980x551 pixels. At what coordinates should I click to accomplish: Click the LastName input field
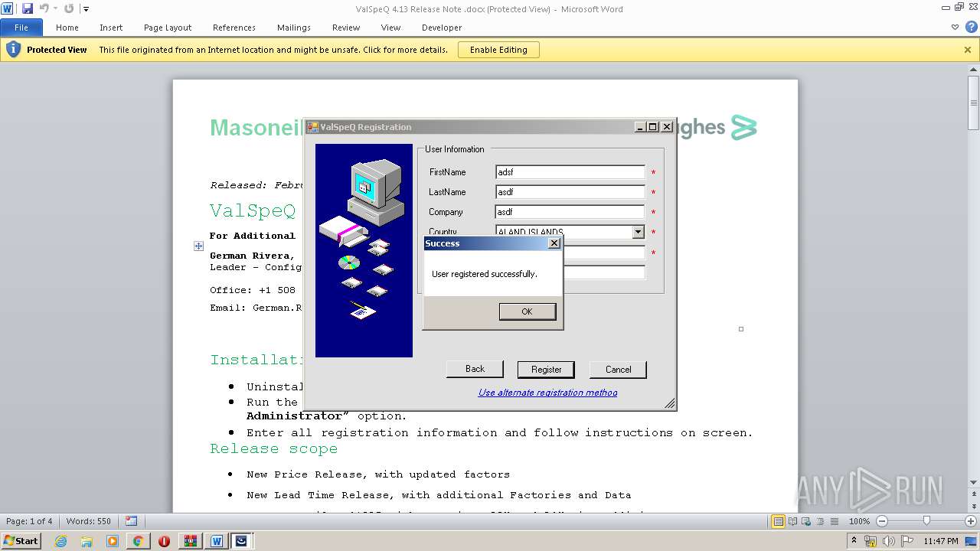(x=570, y=192)
